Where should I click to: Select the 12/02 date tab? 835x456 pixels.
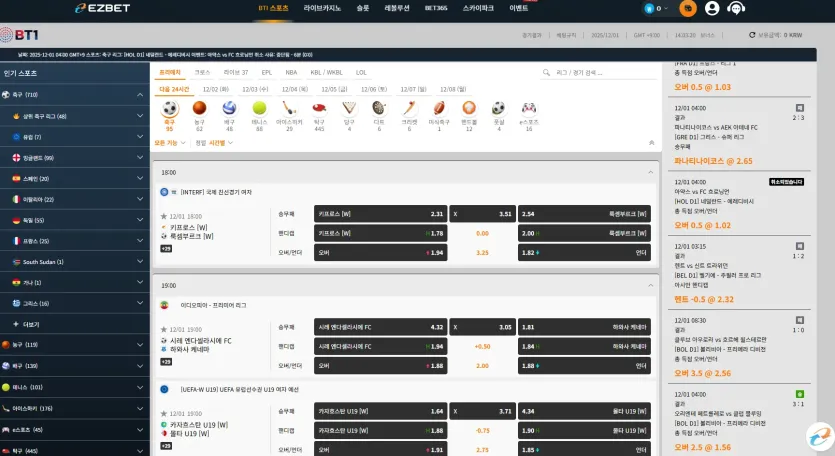pyautogui.click(x=216, y=89)
